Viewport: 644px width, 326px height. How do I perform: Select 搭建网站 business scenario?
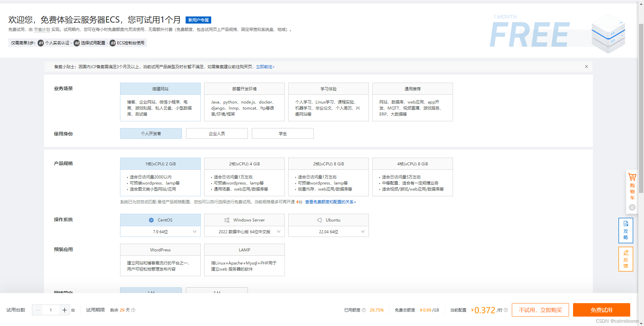(x=160, y=102)
